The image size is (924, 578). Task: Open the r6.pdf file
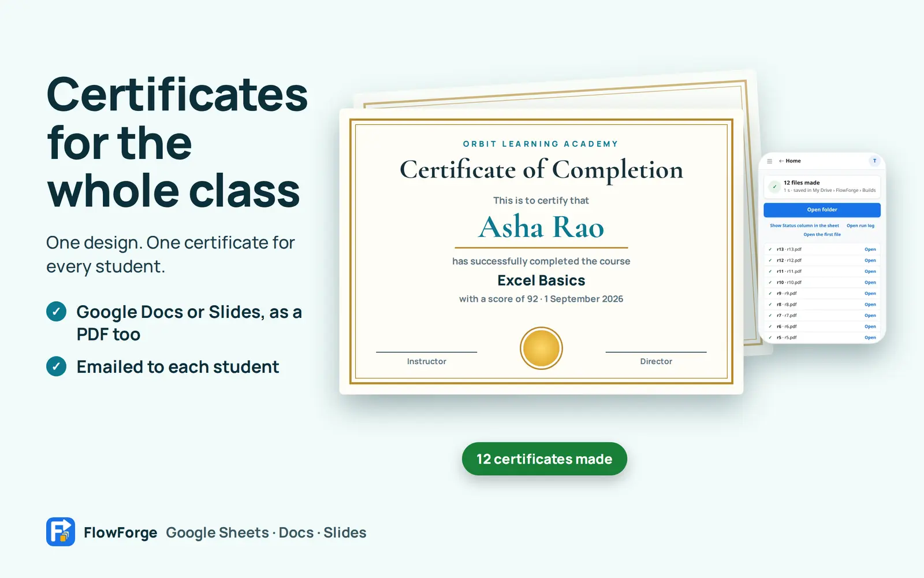[x=870, y=327]
